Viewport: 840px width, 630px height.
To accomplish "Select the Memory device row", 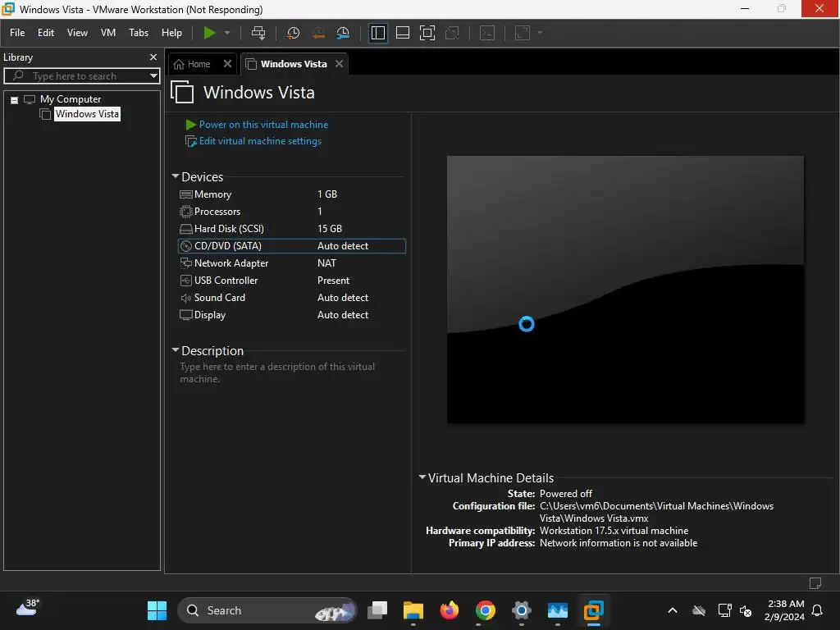I will [x=291, y=194].
